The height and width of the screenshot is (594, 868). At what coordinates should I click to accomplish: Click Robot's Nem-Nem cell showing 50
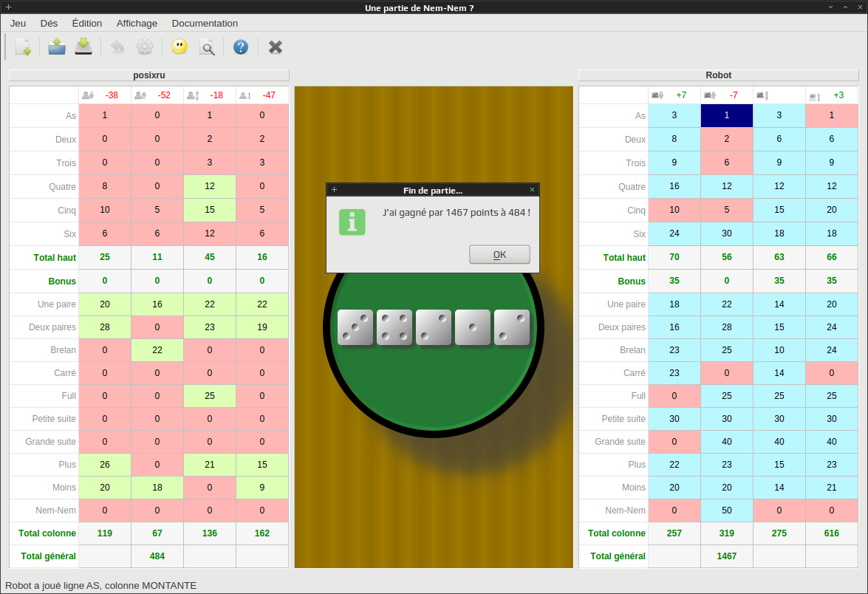pos(727,511)
